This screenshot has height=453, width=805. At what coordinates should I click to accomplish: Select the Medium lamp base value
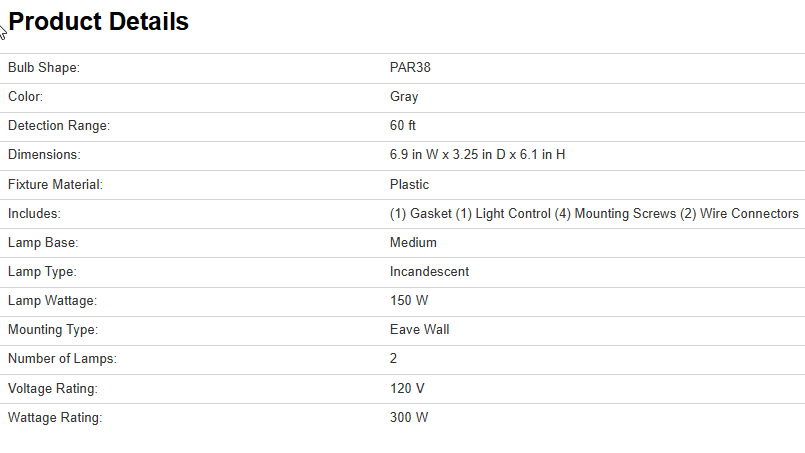(413, 242)
